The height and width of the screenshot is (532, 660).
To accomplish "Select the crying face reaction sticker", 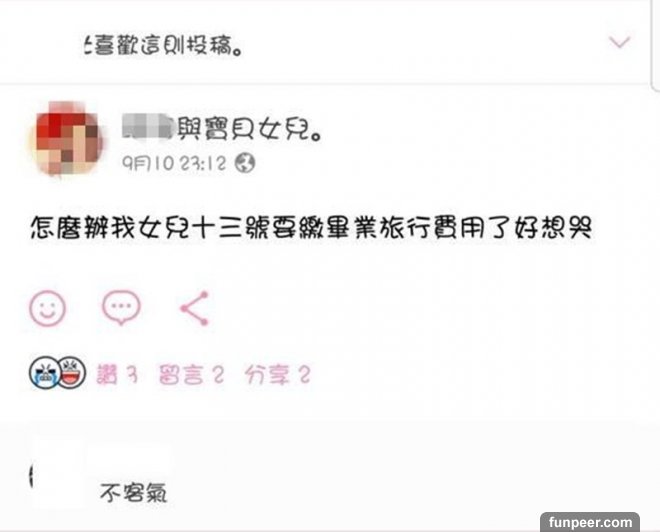I will point(43,372).
